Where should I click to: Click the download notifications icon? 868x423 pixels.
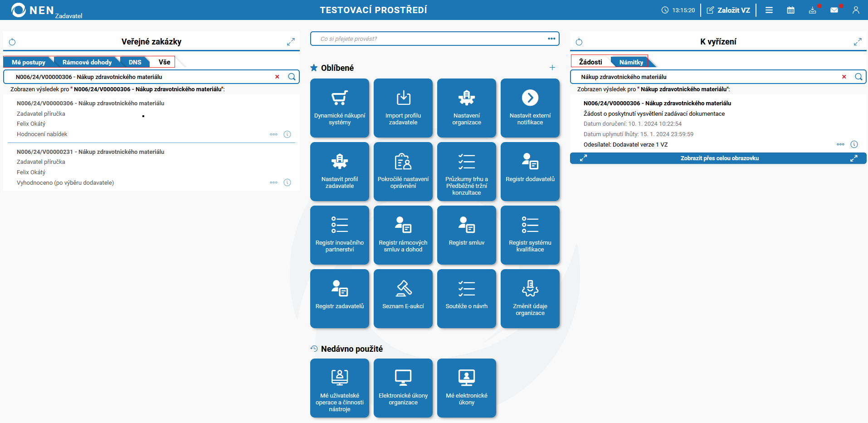[812, 10]
